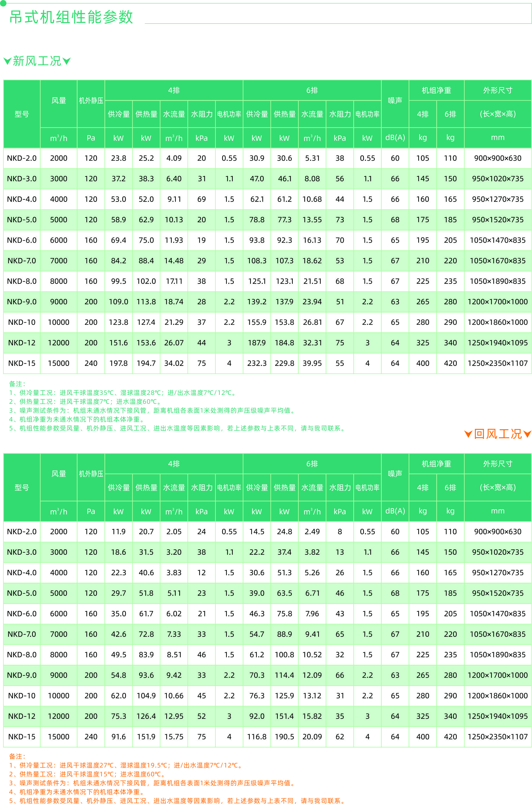The width and height of the screenshot is (532, 804).
Task: Click NKD-15 model cell in return-air table
Action: (22, 737)
